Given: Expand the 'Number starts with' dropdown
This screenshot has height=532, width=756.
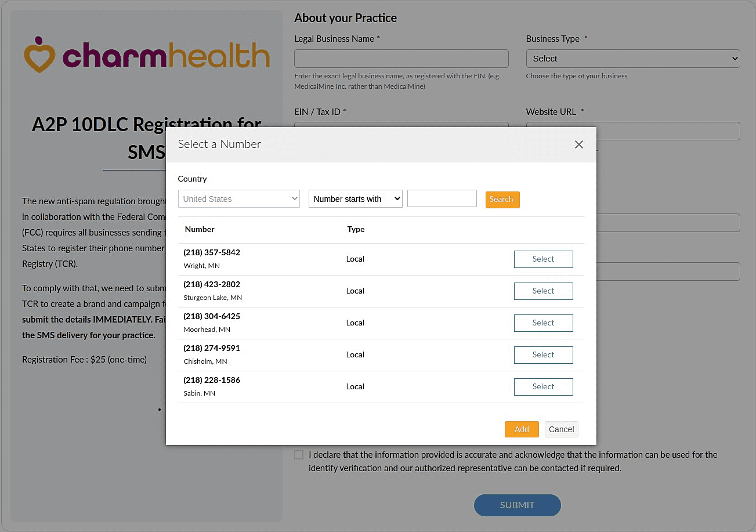Looking at the screenshot, I should [x=355, y=199].
